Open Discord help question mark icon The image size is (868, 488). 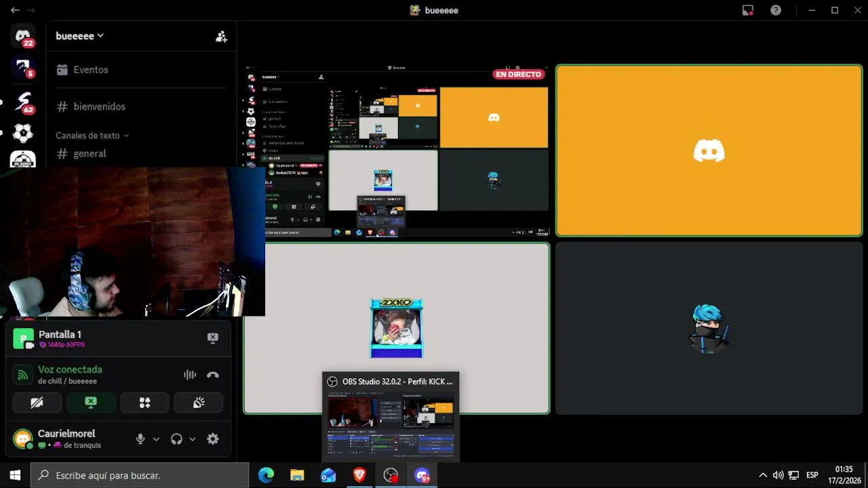pos(776,10)
